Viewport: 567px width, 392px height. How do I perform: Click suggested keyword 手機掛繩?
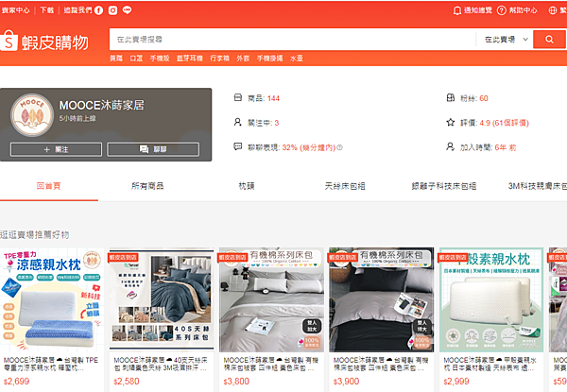point(269,59)
